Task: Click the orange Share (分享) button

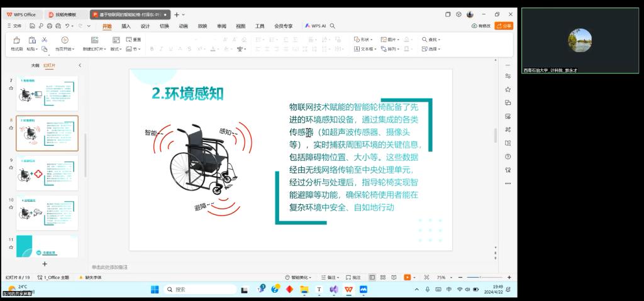Action: coord(504,26)
